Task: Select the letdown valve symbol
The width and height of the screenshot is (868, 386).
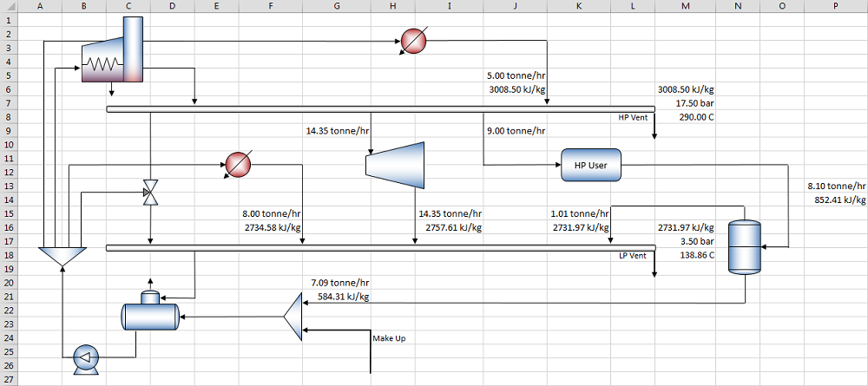Action: click(x=150, y=193)
